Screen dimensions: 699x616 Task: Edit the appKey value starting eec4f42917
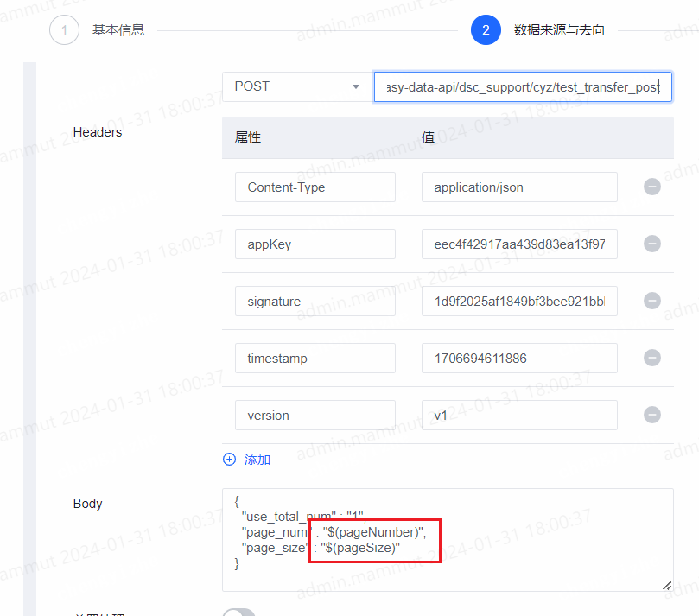click(x=519, y=244)
